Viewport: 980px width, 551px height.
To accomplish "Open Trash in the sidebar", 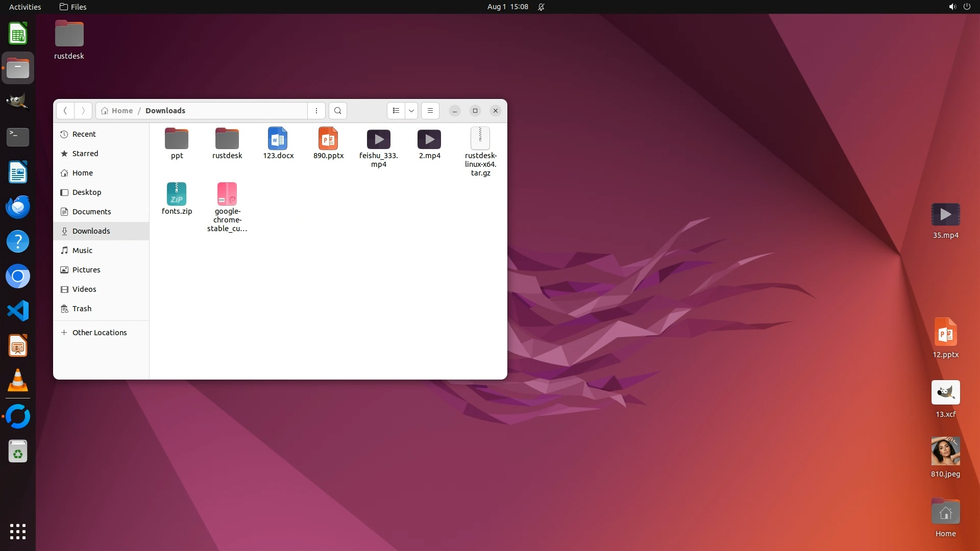I will (82, 309).
